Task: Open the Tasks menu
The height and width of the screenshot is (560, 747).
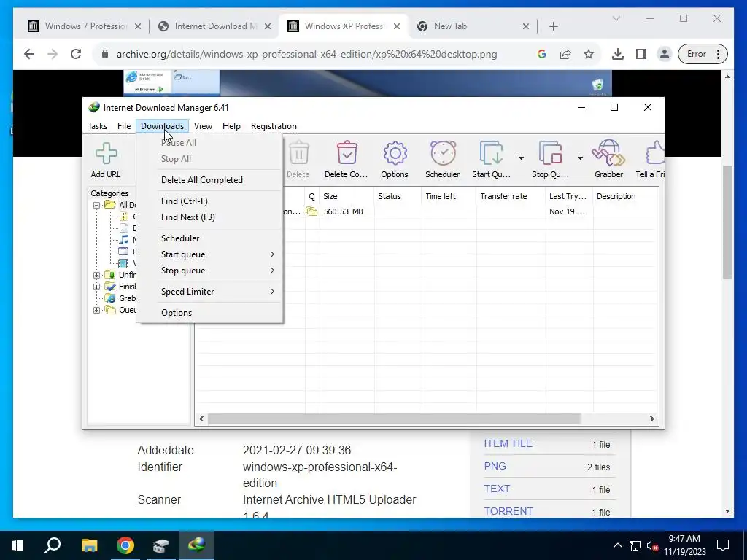Action: 97,125
